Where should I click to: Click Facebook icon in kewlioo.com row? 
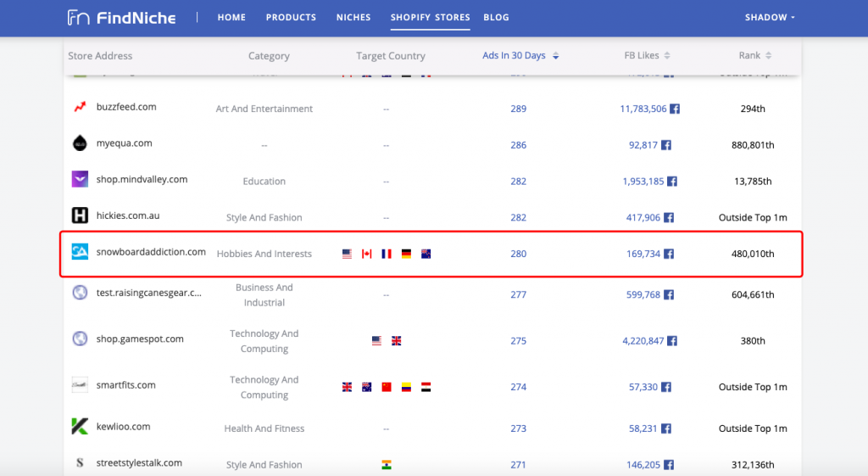click(666, 428)
